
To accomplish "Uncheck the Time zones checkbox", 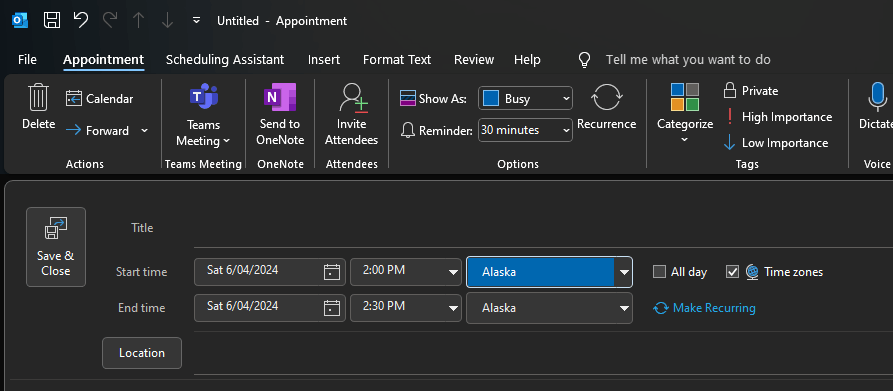I will pos(732,272).
